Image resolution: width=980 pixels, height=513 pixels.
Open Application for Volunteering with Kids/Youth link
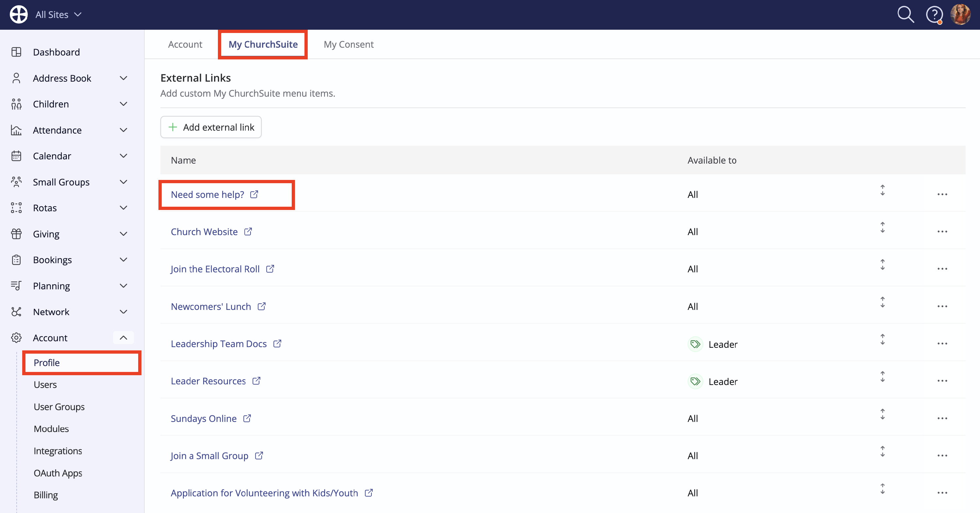click(272, 493)
